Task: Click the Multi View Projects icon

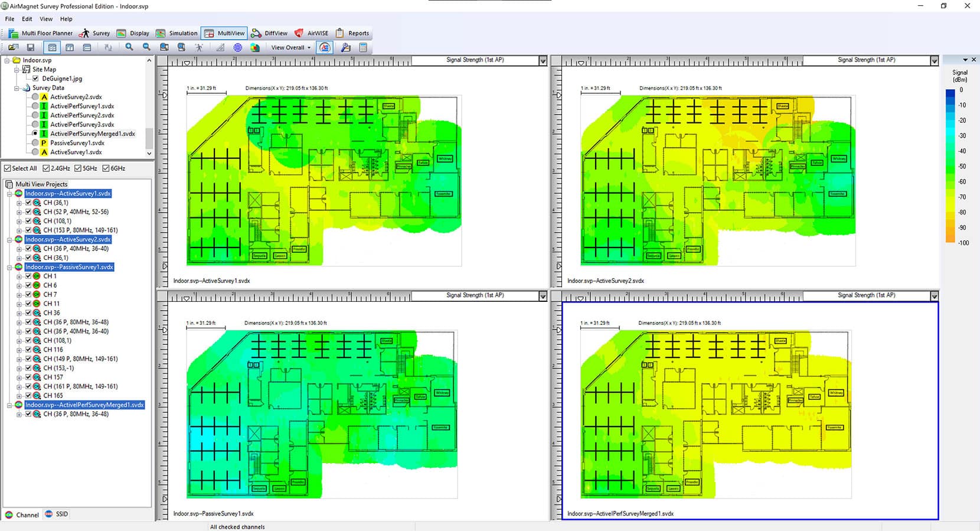Action: [x=9, y=184]
